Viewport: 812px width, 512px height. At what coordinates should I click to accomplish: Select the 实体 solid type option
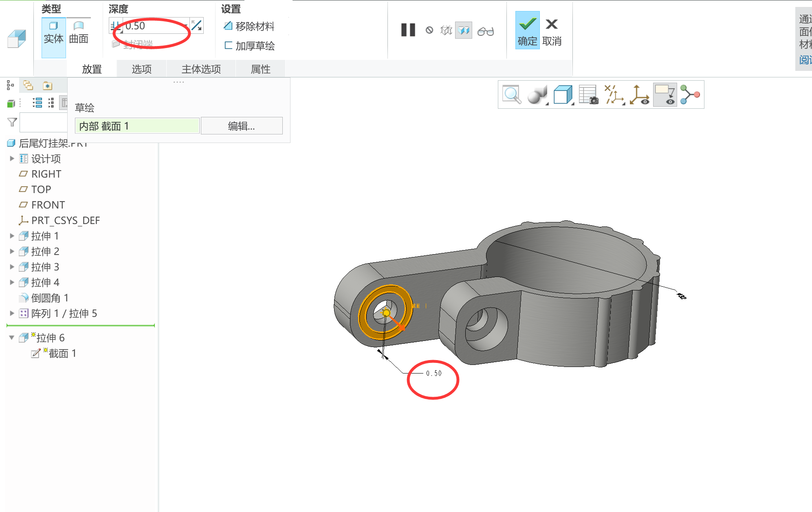click(53, 33)
